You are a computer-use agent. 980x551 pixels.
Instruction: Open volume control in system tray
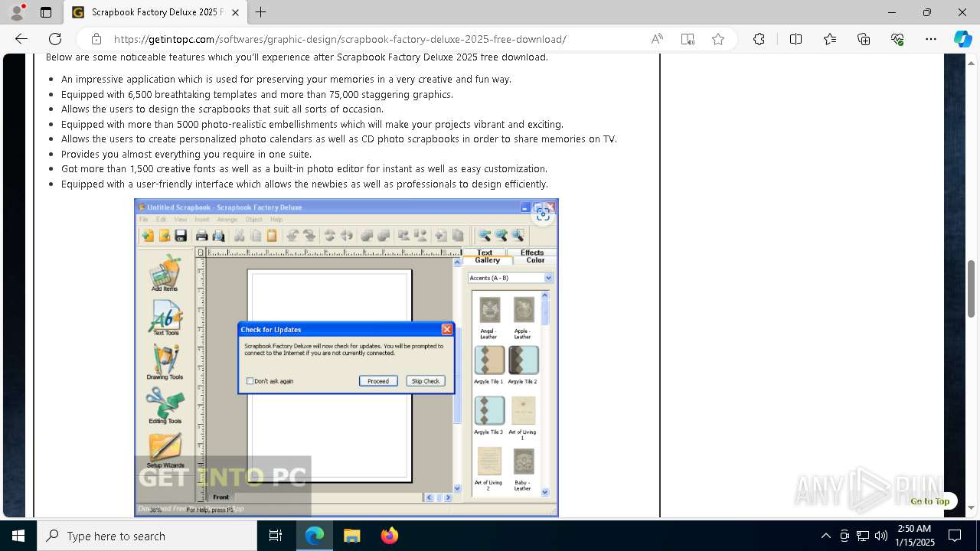881,536
